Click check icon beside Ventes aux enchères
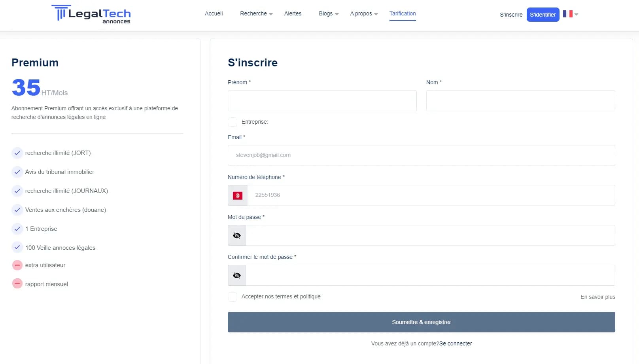This screenshot has height=364, width=639. (x=17, y=210)
